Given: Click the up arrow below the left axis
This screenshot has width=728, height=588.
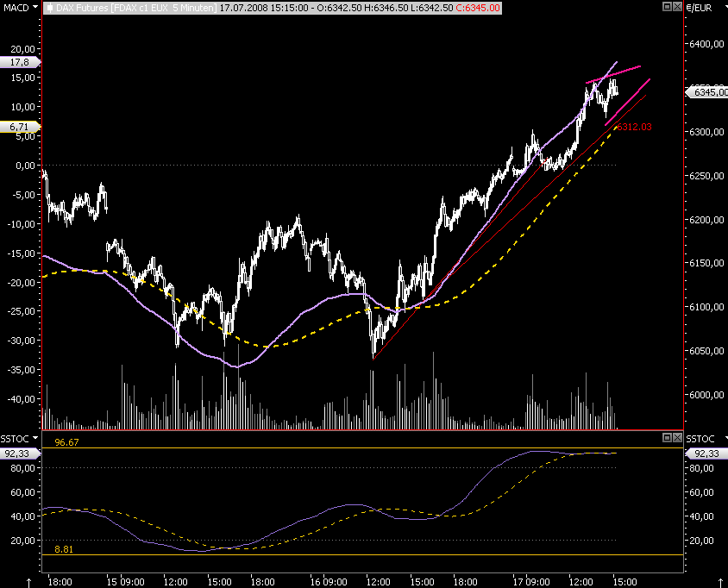Looking at the screenshot, I should click(29, 583).
